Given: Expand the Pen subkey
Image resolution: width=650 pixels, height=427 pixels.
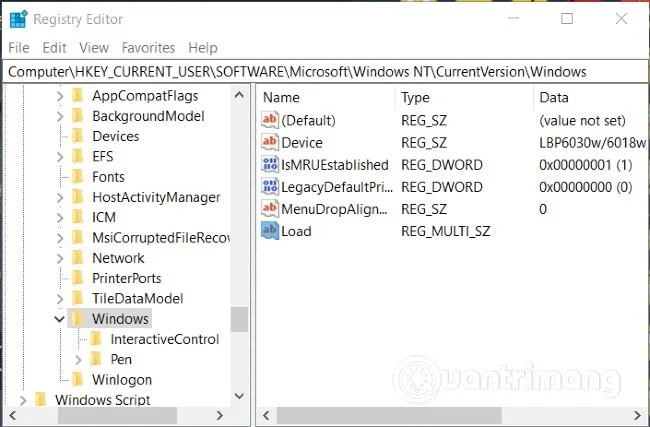Looking at the screenshot, I should 78,359.
